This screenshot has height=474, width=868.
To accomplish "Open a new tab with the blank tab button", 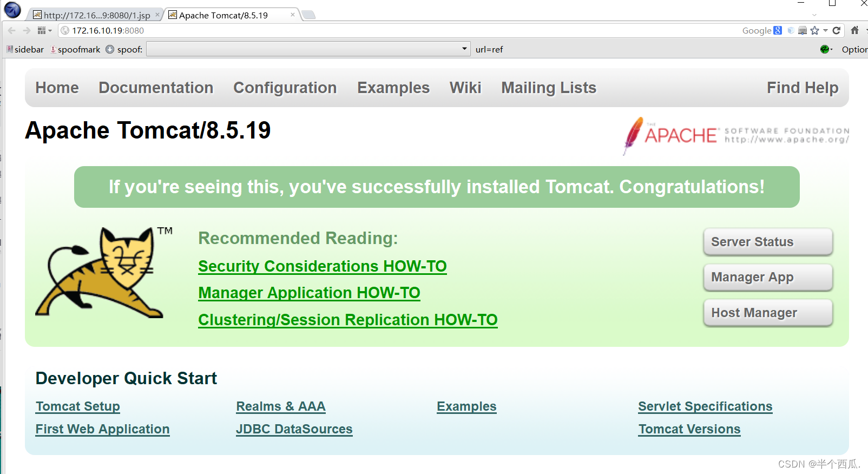I will 308,15.
